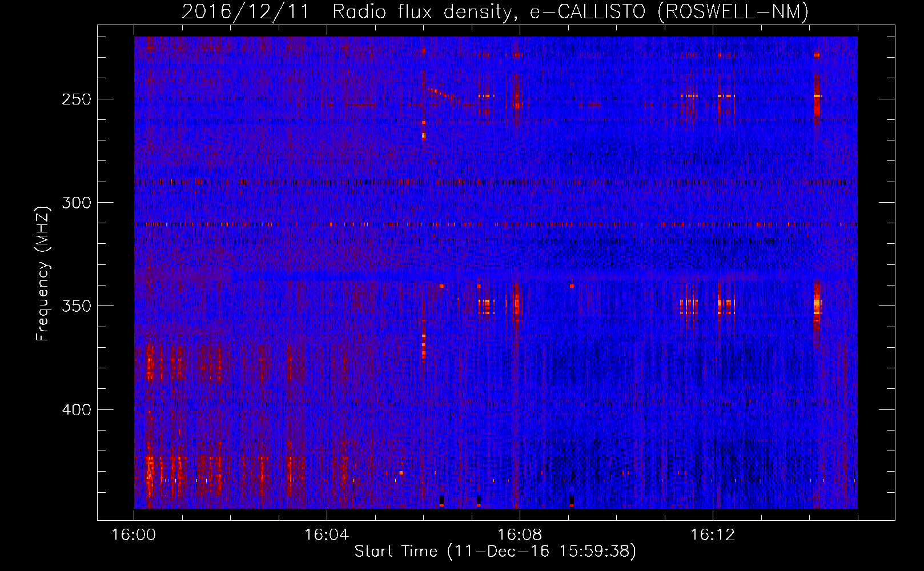The height and width of the screenshot is (571, 924).
Task: Click the 300 frequency axis label
Action: point(77,203)
